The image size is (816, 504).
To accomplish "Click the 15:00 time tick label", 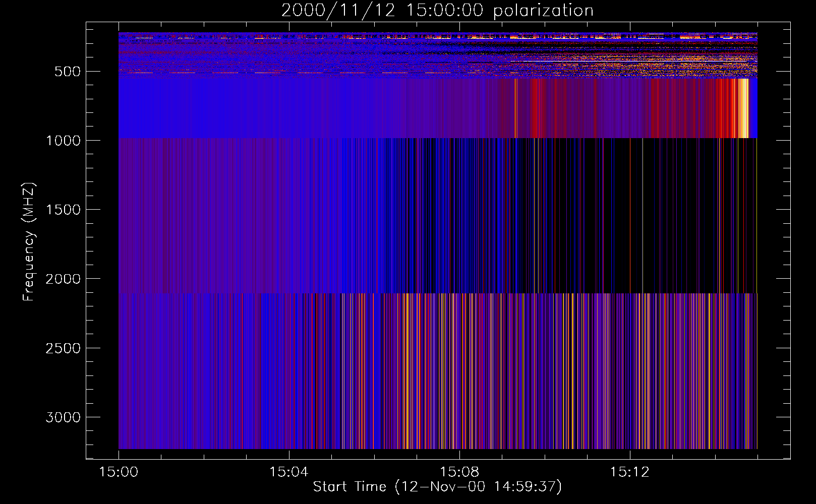I will pyautogui.click(x=119, y=472).
